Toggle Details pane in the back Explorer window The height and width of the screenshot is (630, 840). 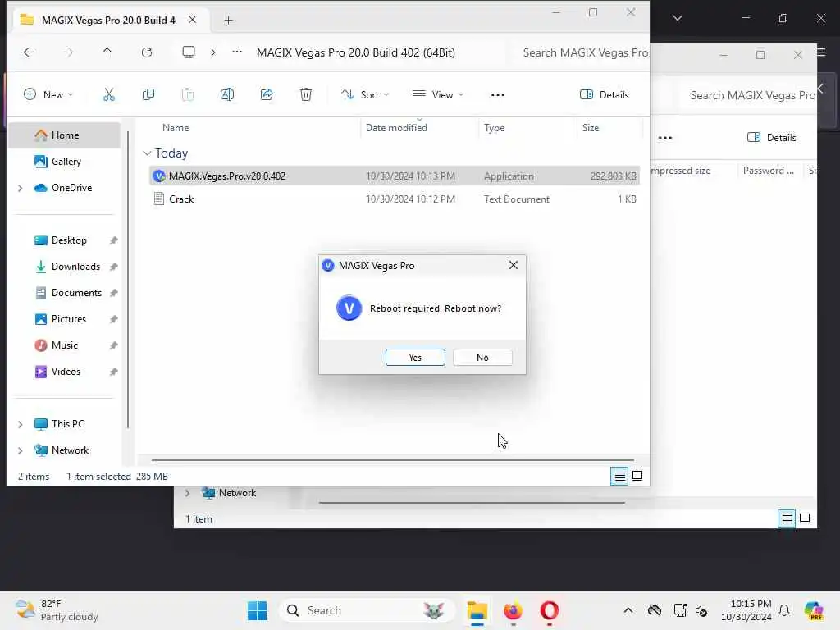771,138
